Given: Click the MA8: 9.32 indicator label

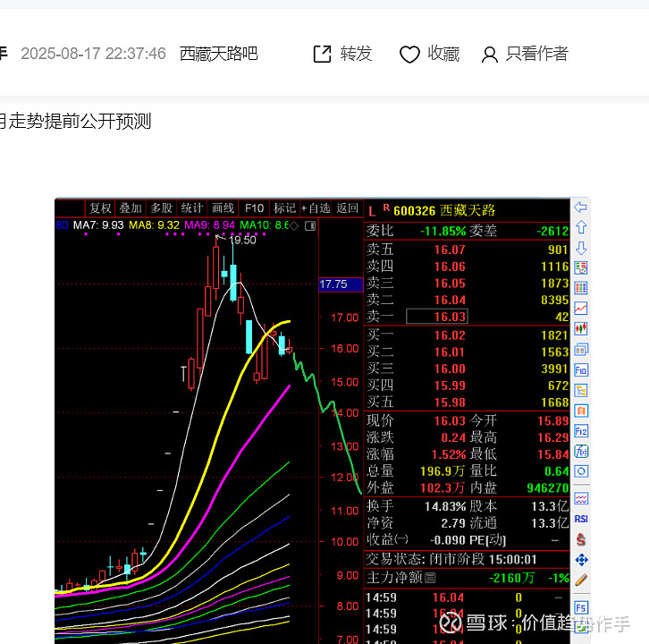Looking at the screenshot, I should 154,225.
